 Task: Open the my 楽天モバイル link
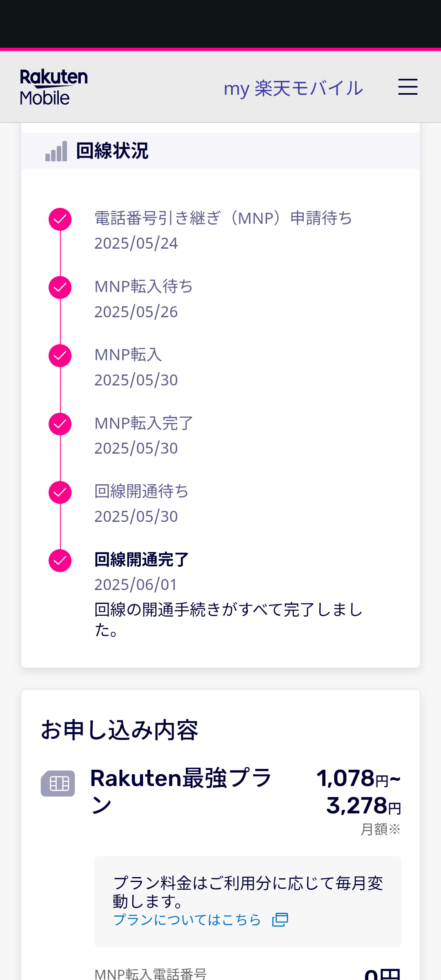pos(293,88)
